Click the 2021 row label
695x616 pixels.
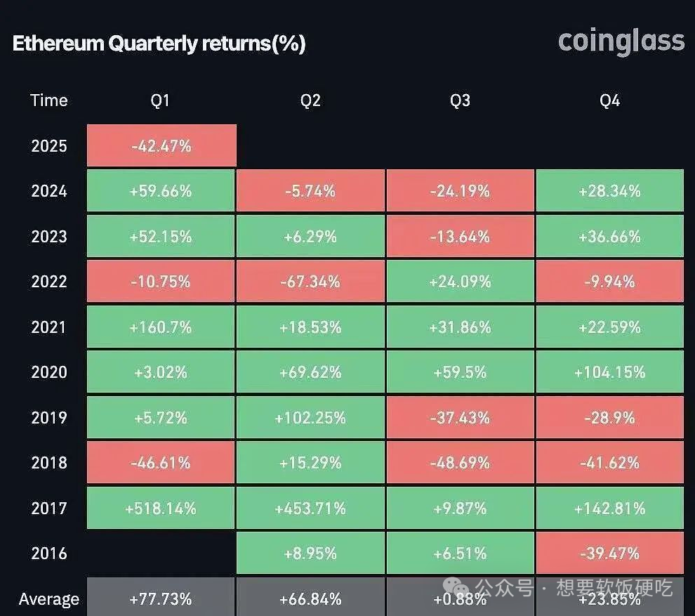click(x=49, y=327)
